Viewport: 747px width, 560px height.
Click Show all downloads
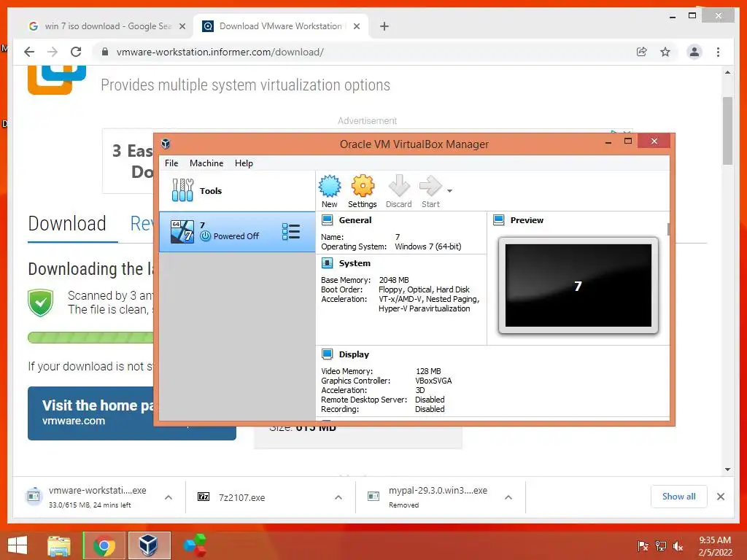[x=679, y=497]
